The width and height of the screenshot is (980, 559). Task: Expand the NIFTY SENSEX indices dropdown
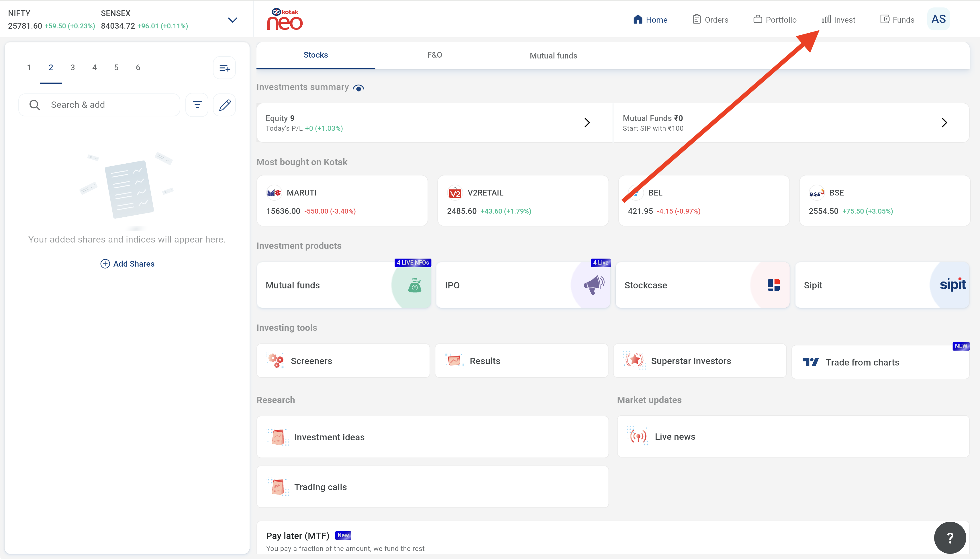pos(232,20)
